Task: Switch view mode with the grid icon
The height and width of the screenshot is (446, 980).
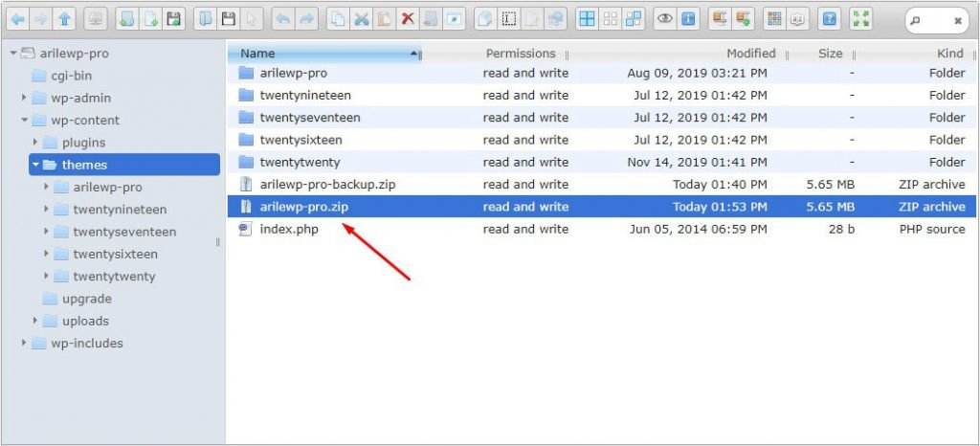Action: (775, 19)
